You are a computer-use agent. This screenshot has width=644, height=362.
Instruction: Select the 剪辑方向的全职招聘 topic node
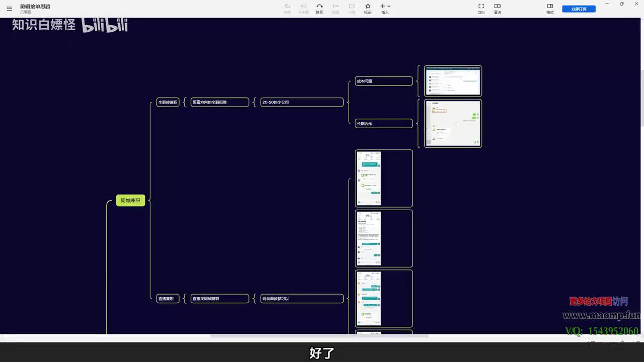220,102
